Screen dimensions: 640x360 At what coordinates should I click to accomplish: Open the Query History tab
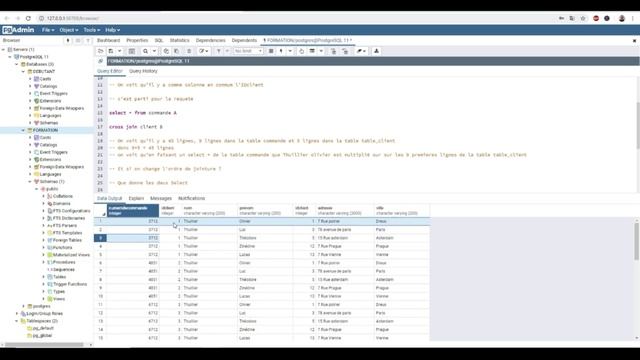143,71
